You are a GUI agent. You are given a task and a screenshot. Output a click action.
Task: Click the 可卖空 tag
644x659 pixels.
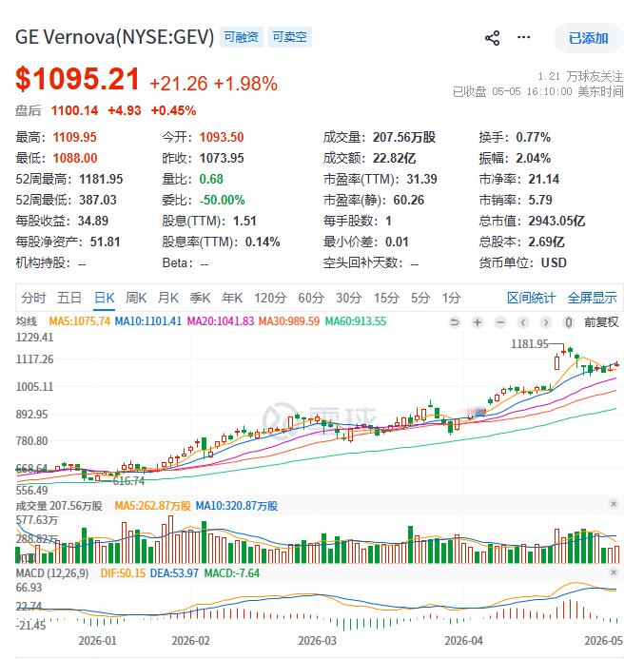click(289, 37)
